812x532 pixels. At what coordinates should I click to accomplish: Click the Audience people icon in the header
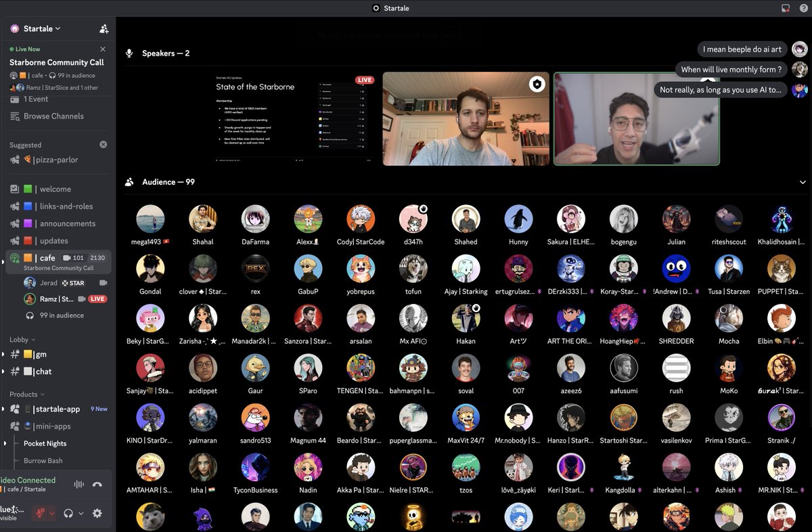coord(129,182)
